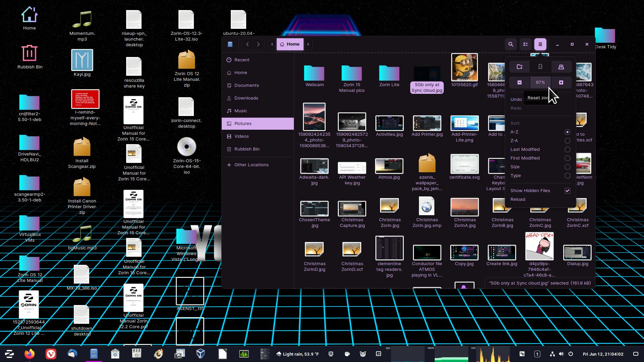
Task: Select Z-A sort order radio button
Action: click(568, 140)
